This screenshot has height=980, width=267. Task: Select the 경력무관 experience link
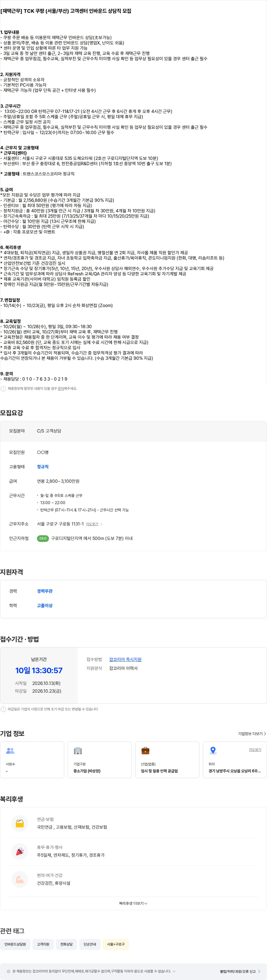(x=44, y=591)
